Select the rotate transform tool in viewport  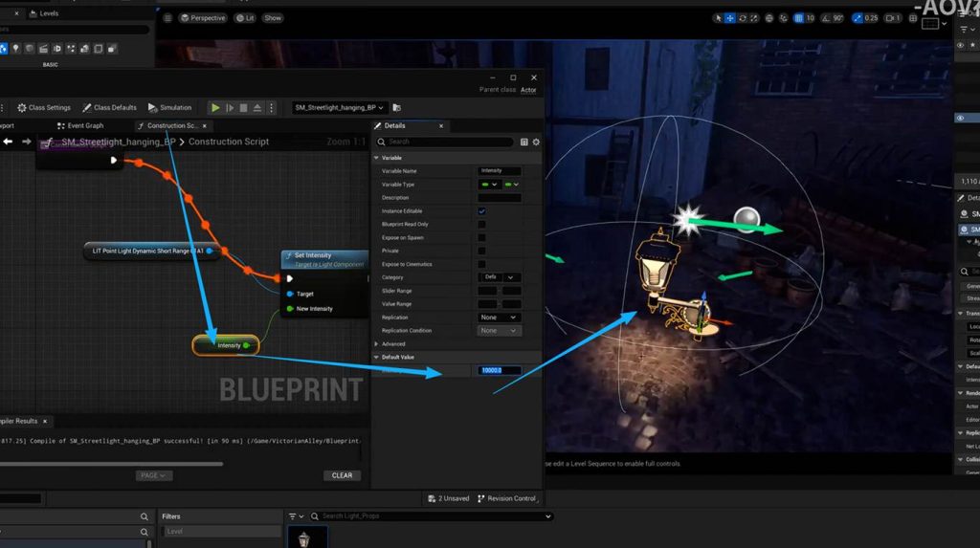745,18
